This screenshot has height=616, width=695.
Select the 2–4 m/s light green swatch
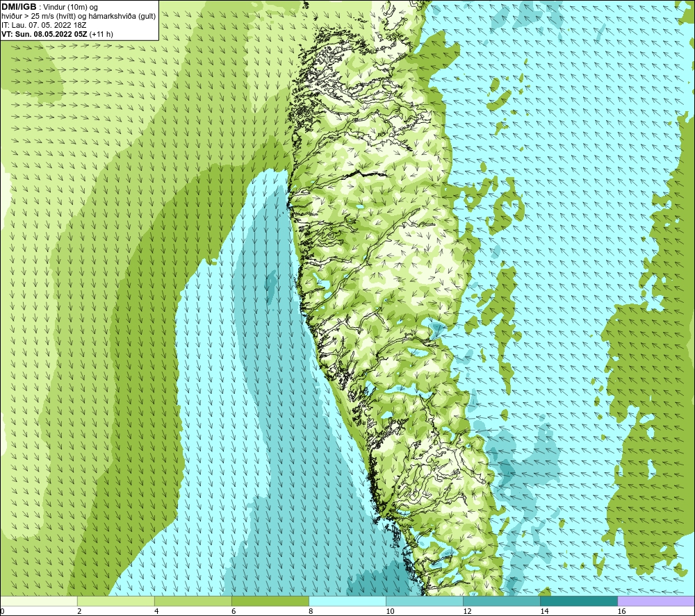point(116,601)
